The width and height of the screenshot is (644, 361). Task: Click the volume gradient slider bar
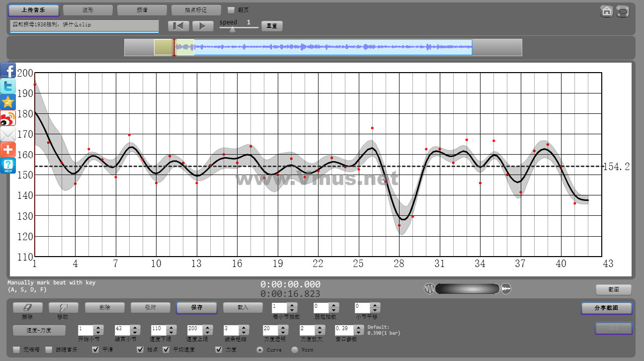point(467,288)
